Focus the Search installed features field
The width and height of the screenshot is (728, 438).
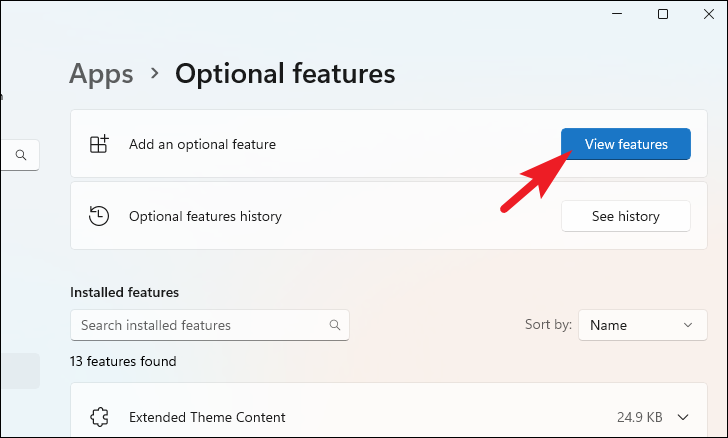coord(200,325)
